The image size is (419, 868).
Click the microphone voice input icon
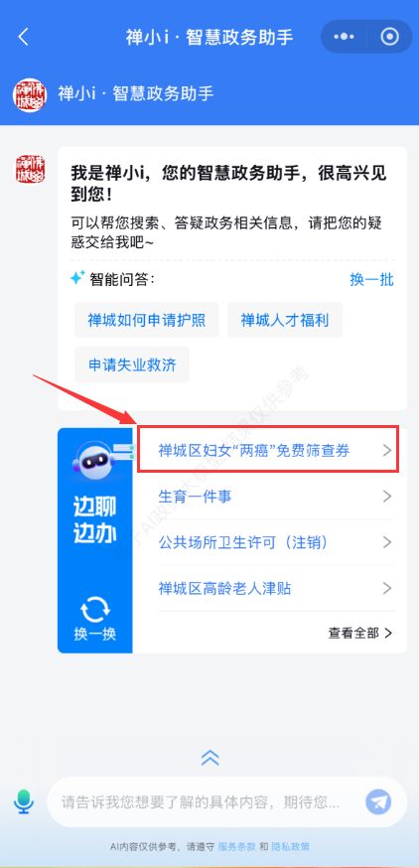(x=23, y=801)
